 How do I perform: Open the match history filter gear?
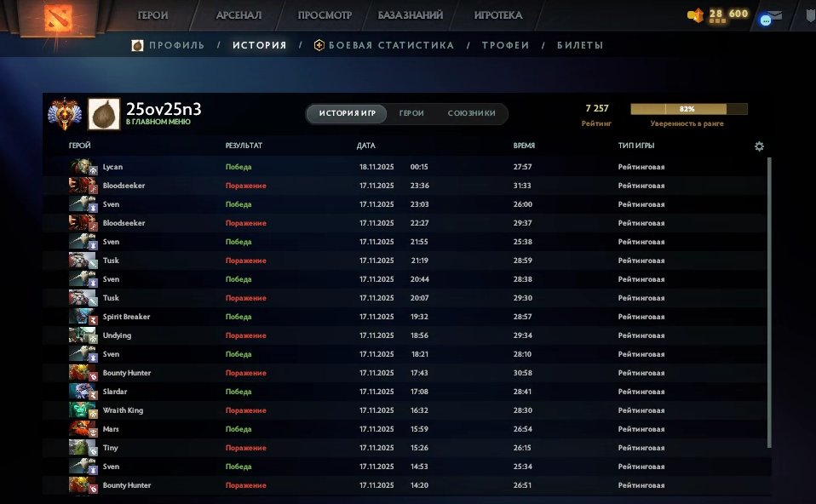(x=759, y=146)
